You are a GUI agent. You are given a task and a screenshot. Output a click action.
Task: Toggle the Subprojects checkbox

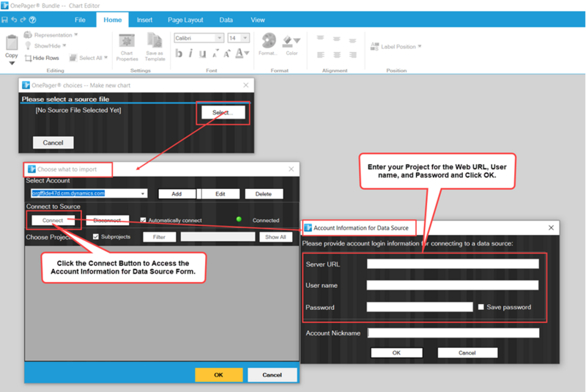[x=96, y=237]
